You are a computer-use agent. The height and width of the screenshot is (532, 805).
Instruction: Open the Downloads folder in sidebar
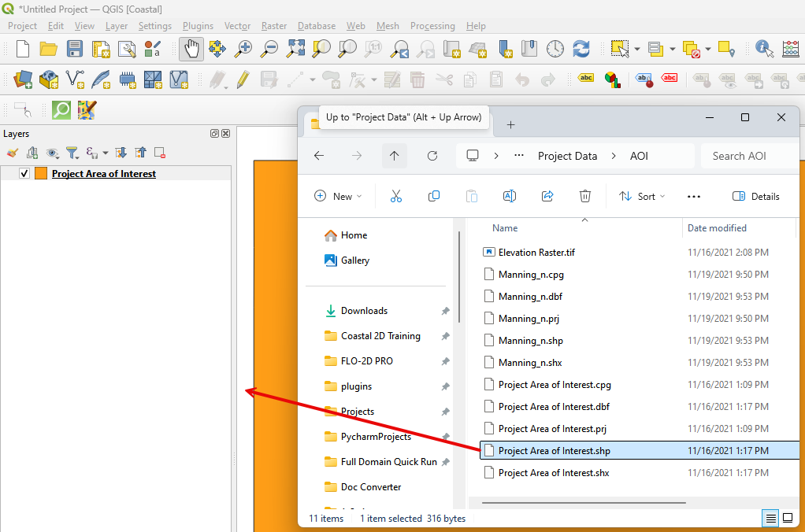coord(364,311)
